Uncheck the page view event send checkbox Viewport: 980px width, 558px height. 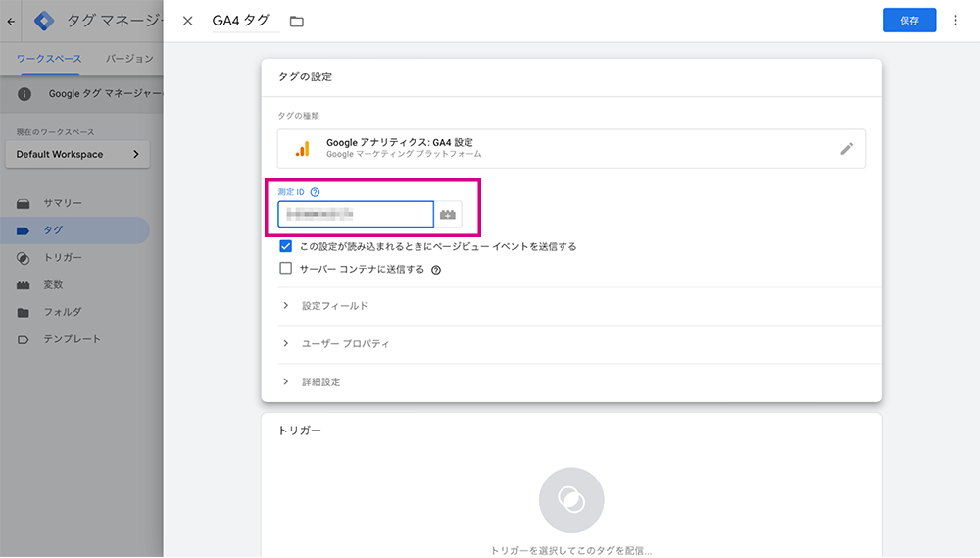pyautogui.click(x=285, y=246)
